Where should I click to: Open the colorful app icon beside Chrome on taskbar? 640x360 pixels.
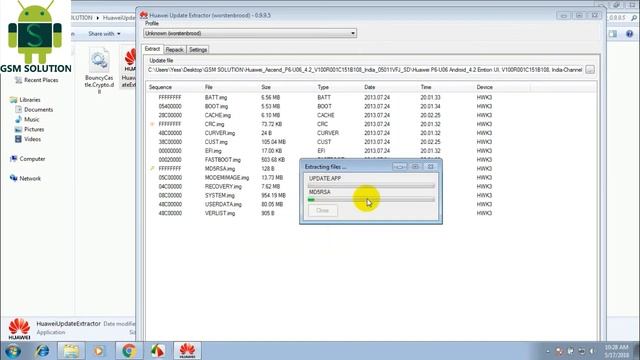click(158, 351)
